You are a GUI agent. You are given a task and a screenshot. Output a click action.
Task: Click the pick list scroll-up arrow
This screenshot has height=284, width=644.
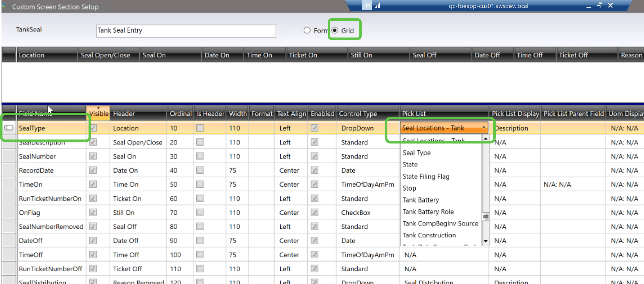click(x=485, y=138)
